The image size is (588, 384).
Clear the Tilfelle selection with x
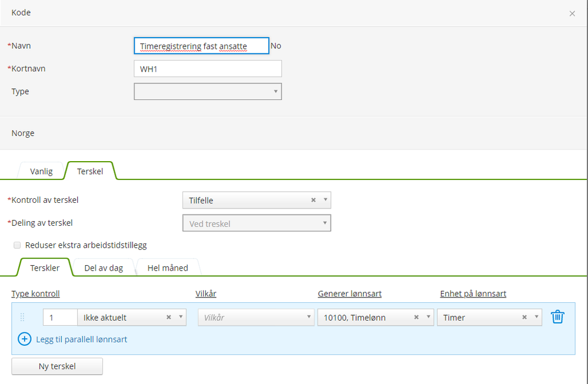(314, 200)
